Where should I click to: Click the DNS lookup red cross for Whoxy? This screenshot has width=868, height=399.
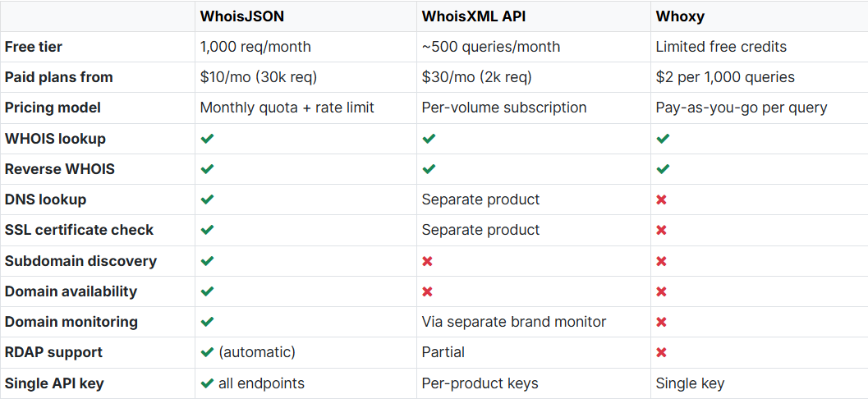click(x=661, y=199)
